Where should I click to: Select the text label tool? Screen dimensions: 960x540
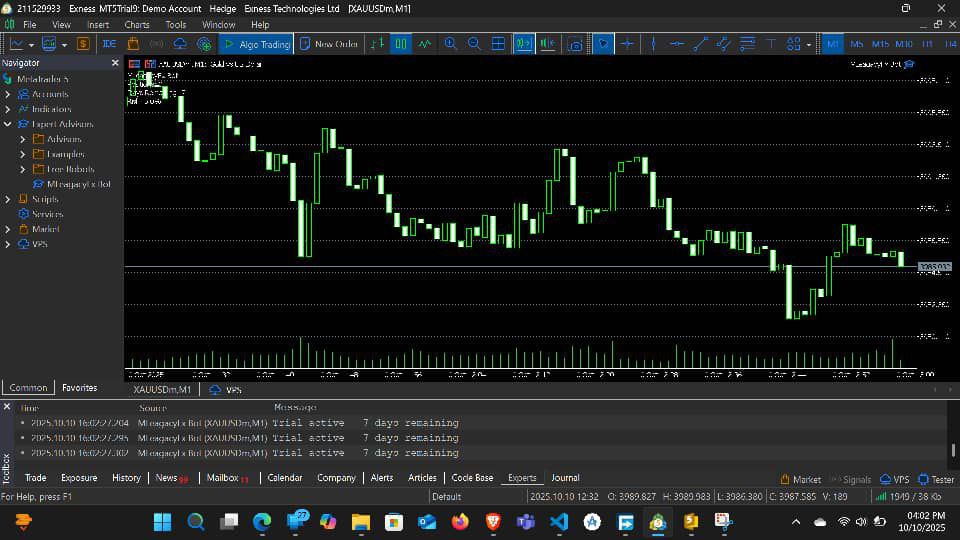771,44
